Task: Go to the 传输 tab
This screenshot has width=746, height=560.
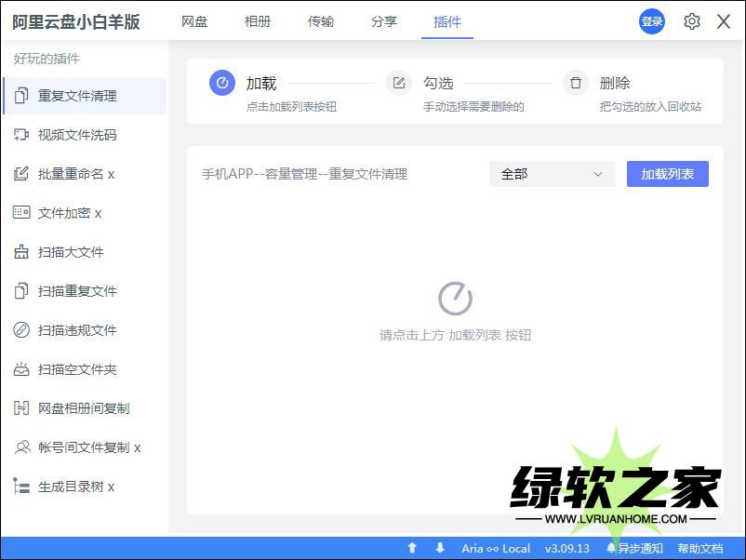Action: click(321, 21)
